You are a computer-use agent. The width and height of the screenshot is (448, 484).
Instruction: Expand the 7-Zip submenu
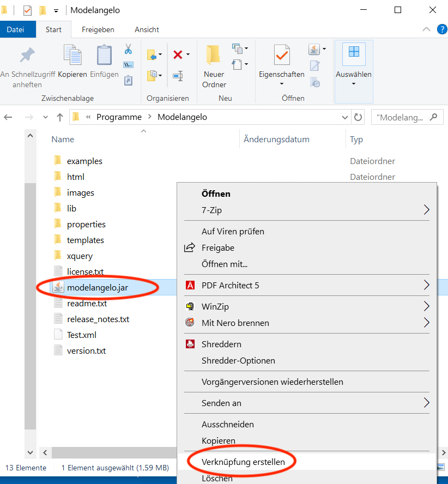point(426,210)
